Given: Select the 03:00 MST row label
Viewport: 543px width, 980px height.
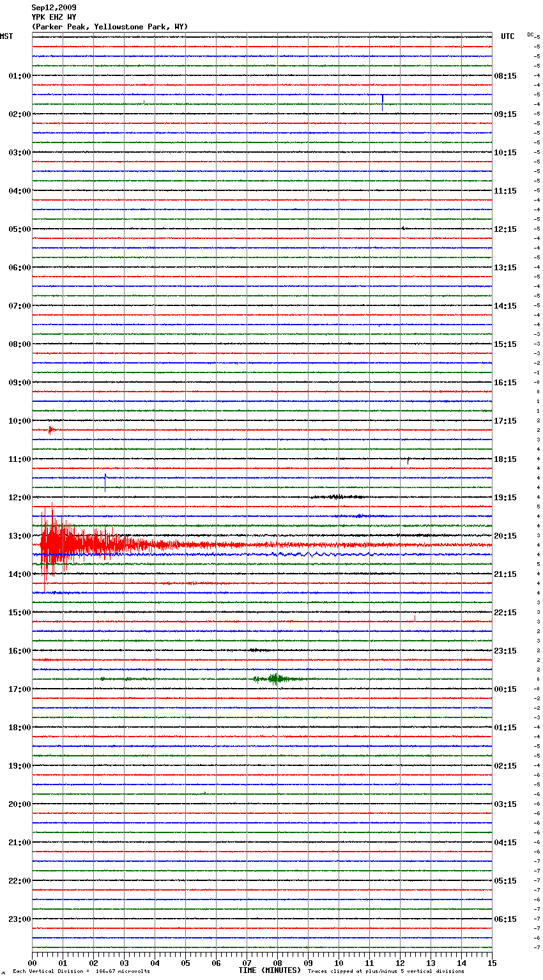Looking at the screenshot, I should click(x=19, y=153).
